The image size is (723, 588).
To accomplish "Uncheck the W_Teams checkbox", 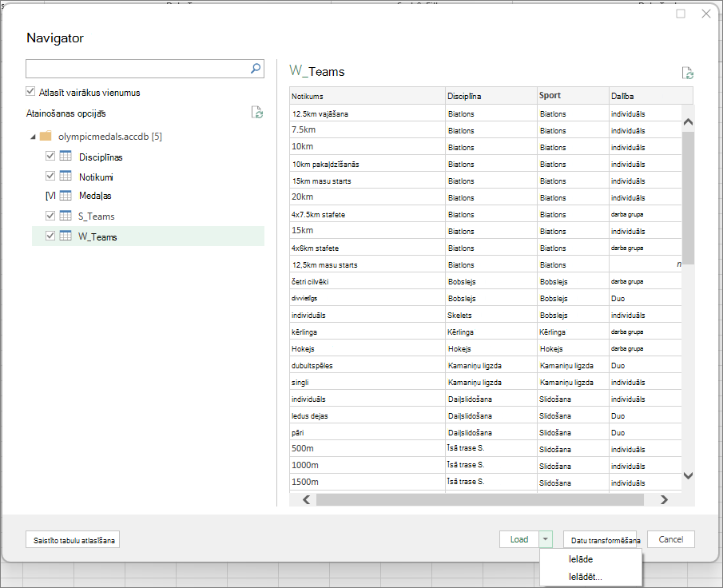I will [50, 236].
